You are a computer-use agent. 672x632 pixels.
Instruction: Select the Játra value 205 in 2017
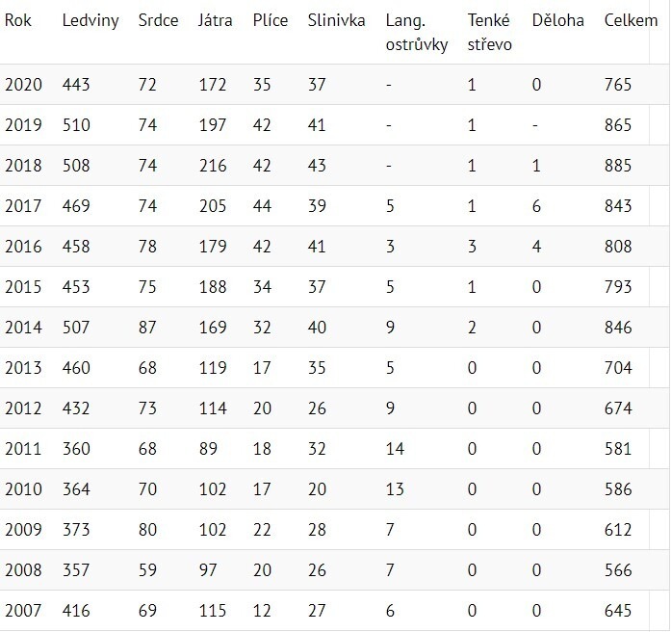[212, 206]
